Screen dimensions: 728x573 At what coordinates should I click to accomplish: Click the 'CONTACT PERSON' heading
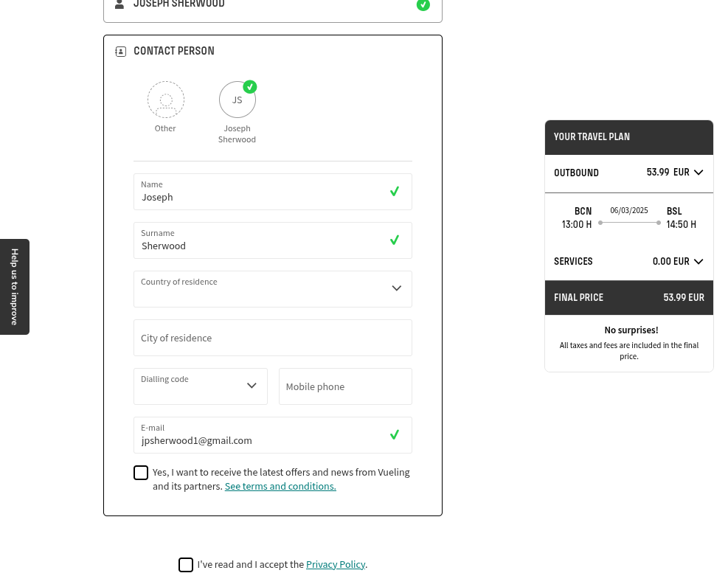click(174, 51)
